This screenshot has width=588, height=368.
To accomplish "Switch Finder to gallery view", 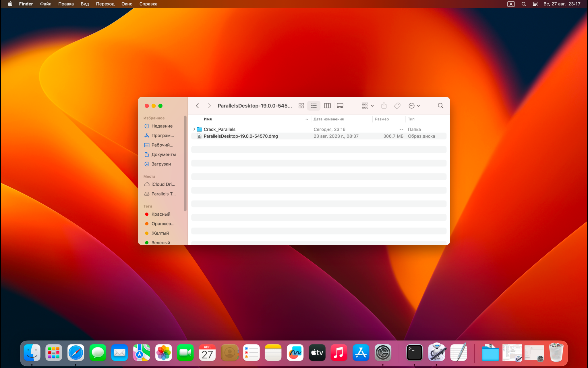I will [x=340, y=106].
